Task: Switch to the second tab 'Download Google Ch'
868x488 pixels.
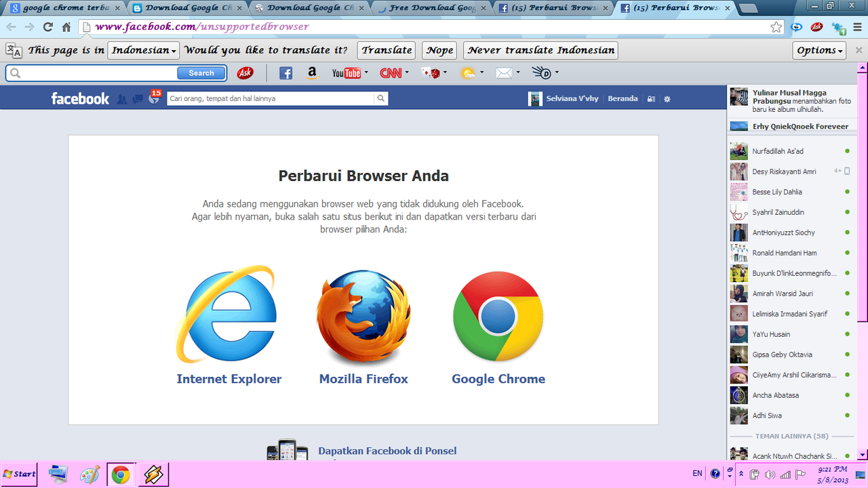Action: click(187, 9)
